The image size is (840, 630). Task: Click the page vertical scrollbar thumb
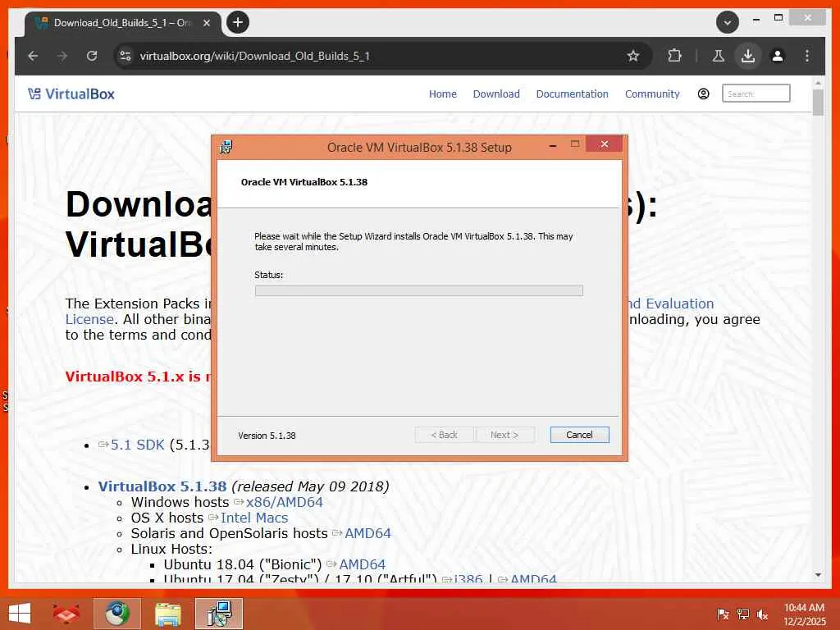point(818,103)
